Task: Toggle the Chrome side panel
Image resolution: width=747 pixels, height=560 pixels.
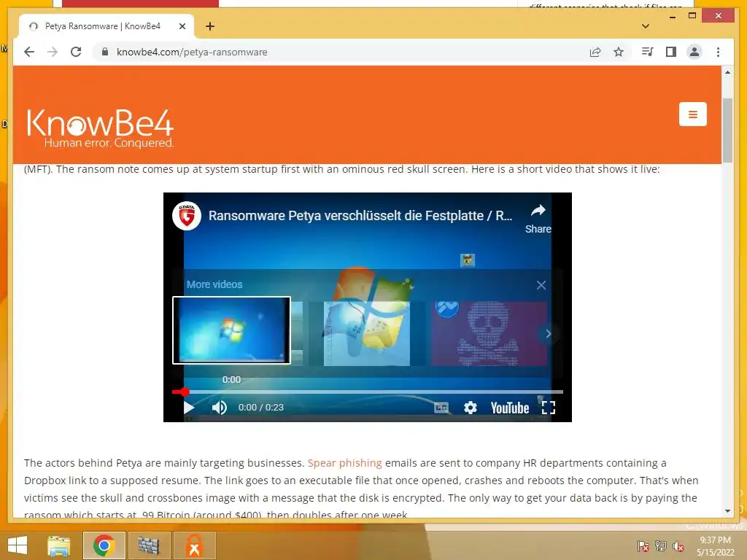Action: click(x=671, y=52)
